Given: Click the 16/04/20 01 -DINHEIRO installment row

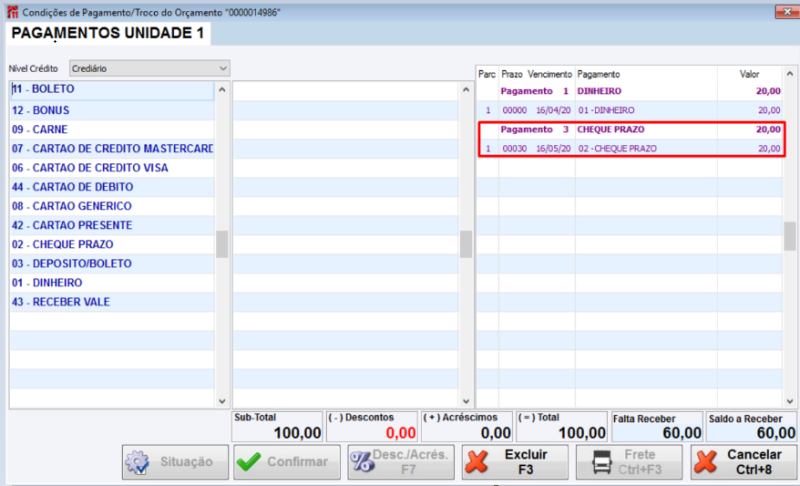Looking at the screenshot, I should tap(630, 110).
